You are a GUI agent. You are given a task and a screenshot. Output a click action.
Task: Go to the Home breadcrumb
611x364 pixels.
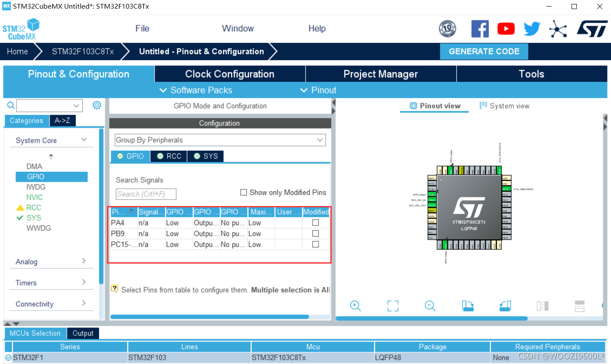17,52
